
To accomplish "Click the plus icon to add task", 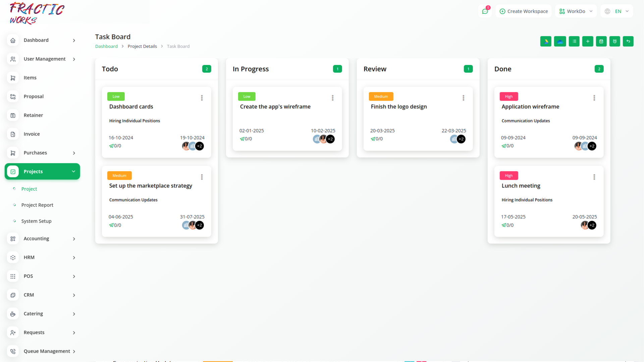I will [588, 41].
